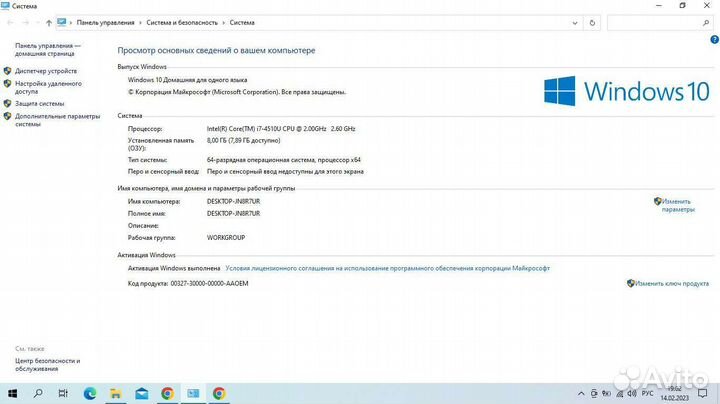720x404 pixels.
Task: Click Windows 10 Домашняя для одного языка text
Action: [187, 80]
